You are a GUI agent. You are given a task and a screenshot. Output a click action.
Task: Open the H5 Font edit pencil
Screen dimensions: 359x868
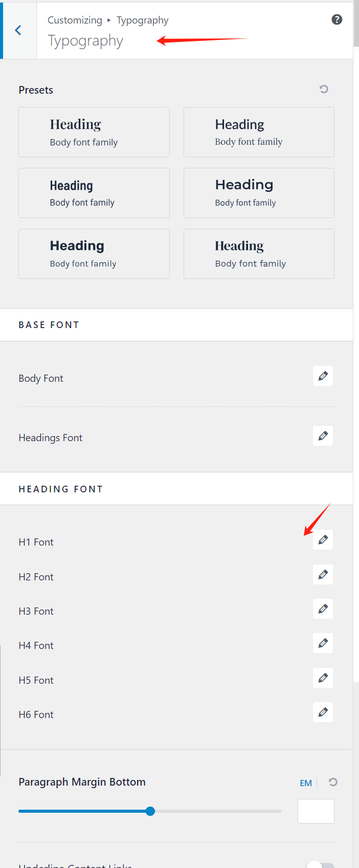point(323,678)
